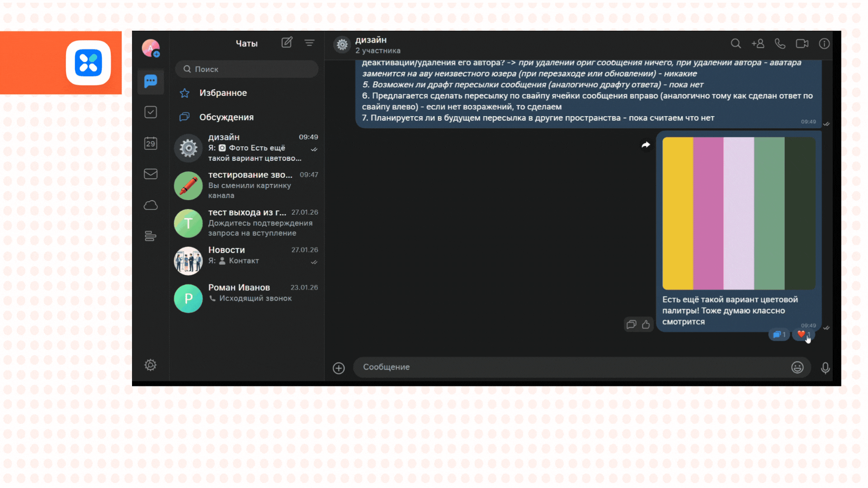Select the дизайн chat in the list
The height and width of the screenshot is (488, 868).
tap(247, 148)
